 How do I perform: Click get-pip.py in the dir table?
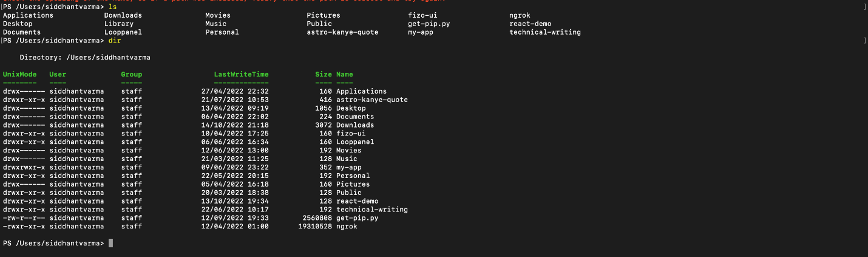358,218
